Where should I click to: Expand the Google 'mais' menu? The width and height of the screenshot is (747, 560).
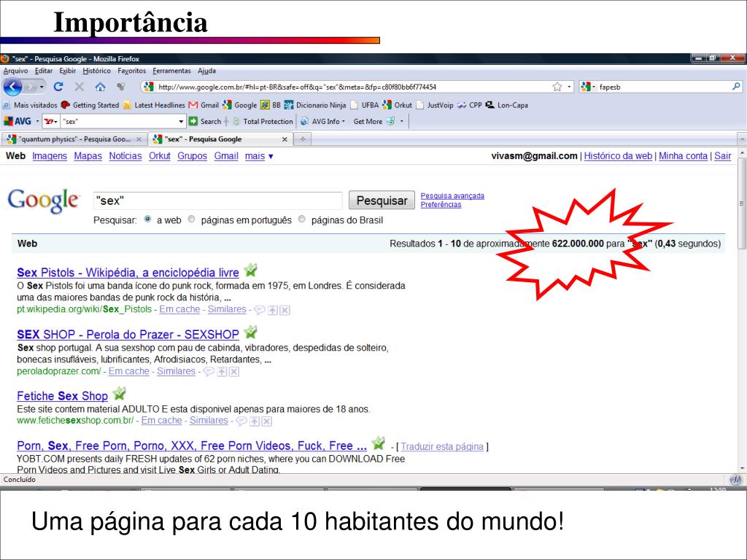(x=259, y=156)
